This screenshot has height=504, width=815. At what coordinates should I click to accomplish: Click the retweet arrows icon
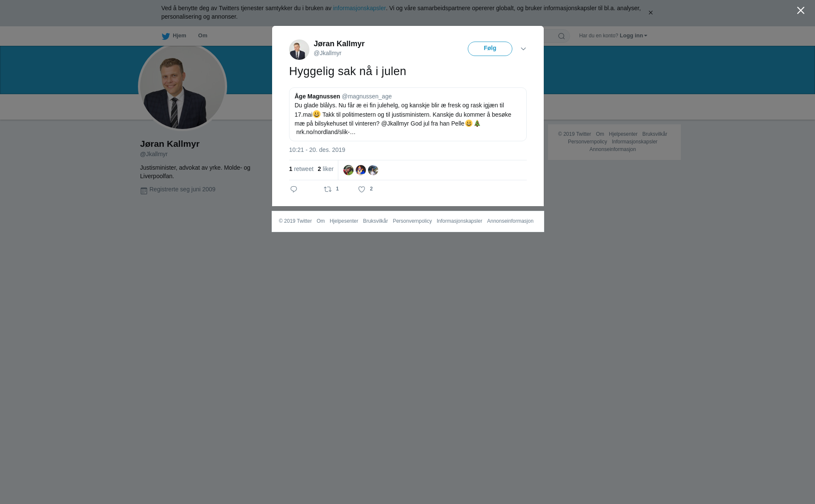tap(328, 189)
